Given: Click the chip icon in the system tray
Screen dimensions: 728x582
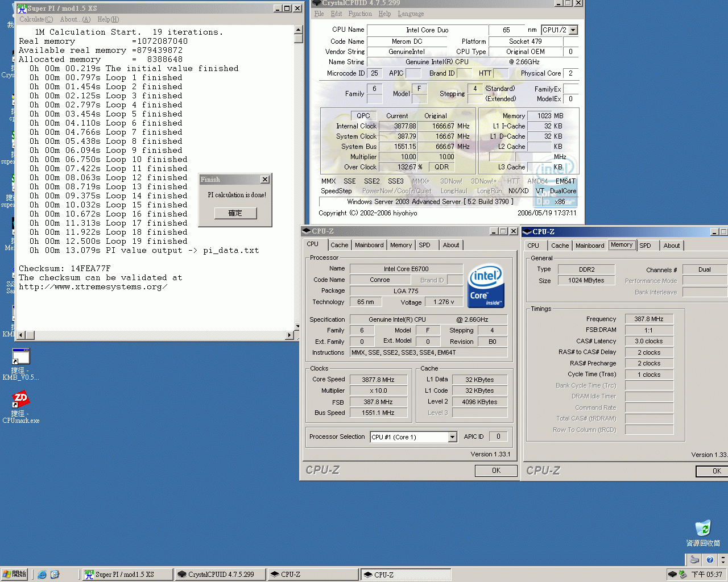Looking at the screenshot, I should [672, 575].
